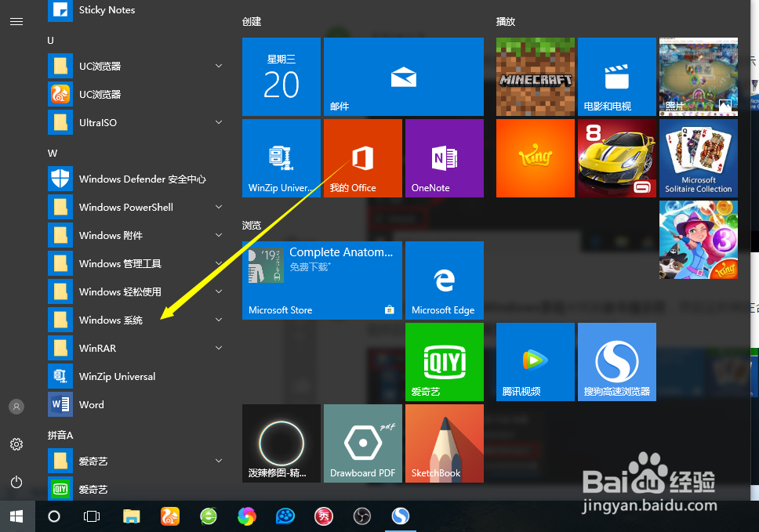
Task: Open 电影和电视 tile
Action: click(x=617, y=77)
